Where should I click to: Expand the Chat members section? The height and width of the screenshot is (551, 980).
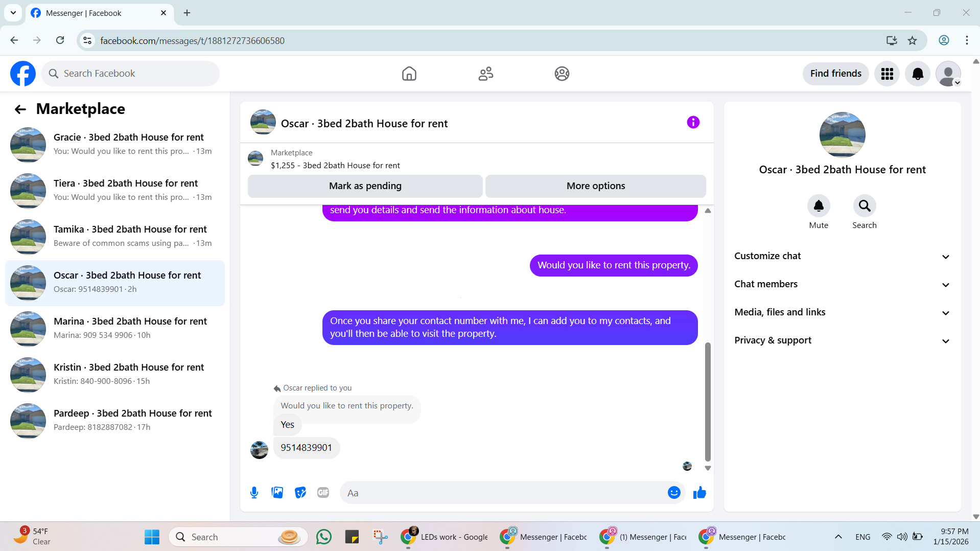click(842, 284)
